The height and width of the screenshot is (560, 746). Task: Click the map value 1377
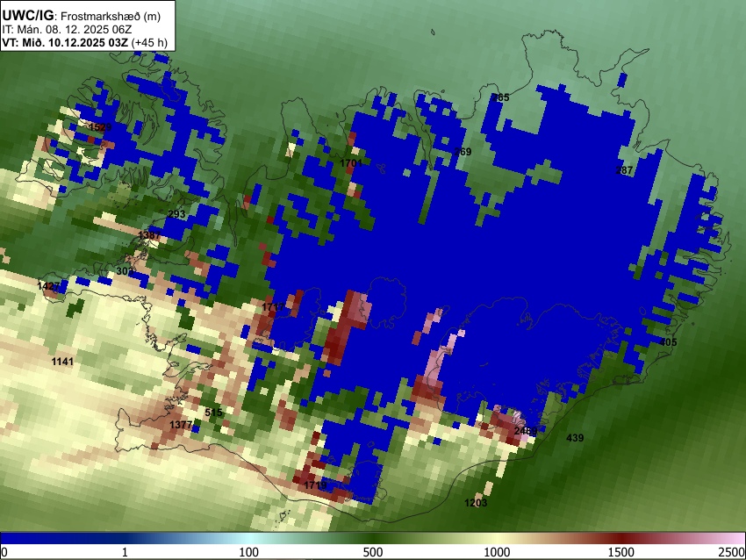(181, 425)
